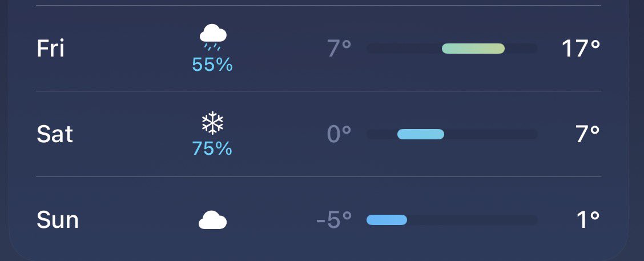Viewport: 644px width, 261px height.
Task: Tap Friday's high temperature 17°
Action: [581, 49]
